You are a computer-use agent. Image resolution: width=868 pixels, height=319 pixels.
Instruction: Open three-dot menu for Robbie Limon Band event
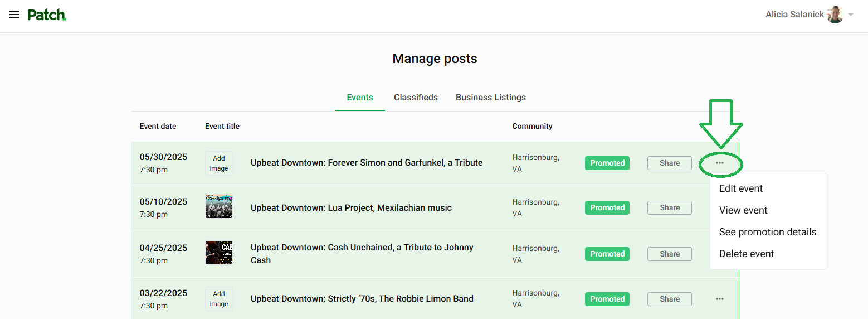[720, 299]
